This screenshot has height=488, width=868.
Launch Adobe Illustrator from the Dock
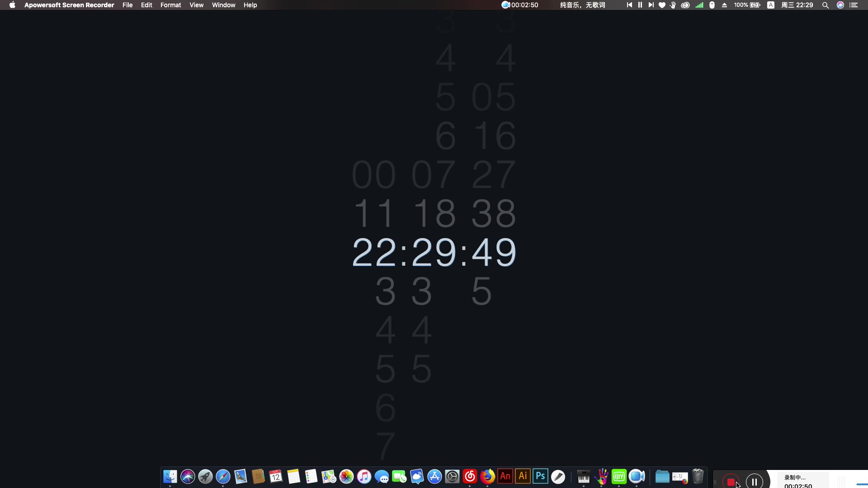point(523,476)
